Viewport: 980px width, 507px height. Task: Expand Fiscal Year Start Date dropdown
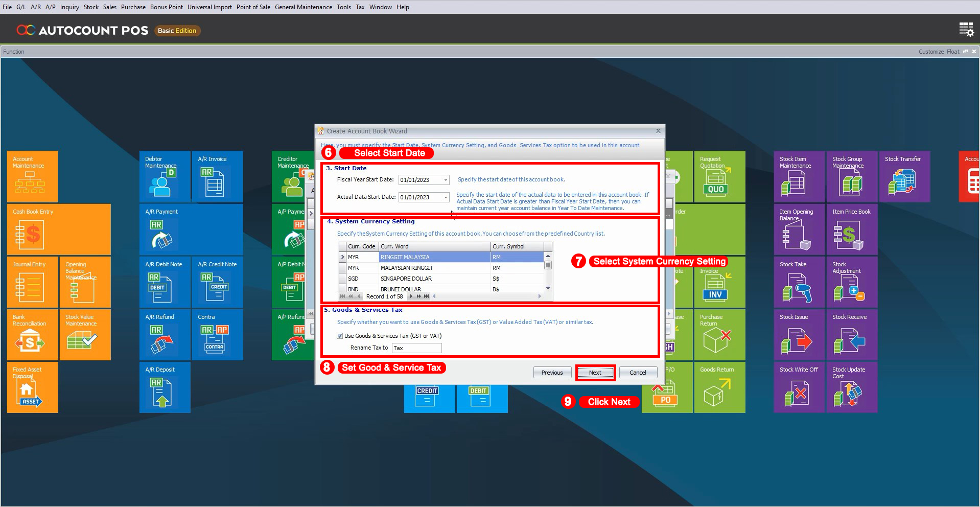coord(446,180)
